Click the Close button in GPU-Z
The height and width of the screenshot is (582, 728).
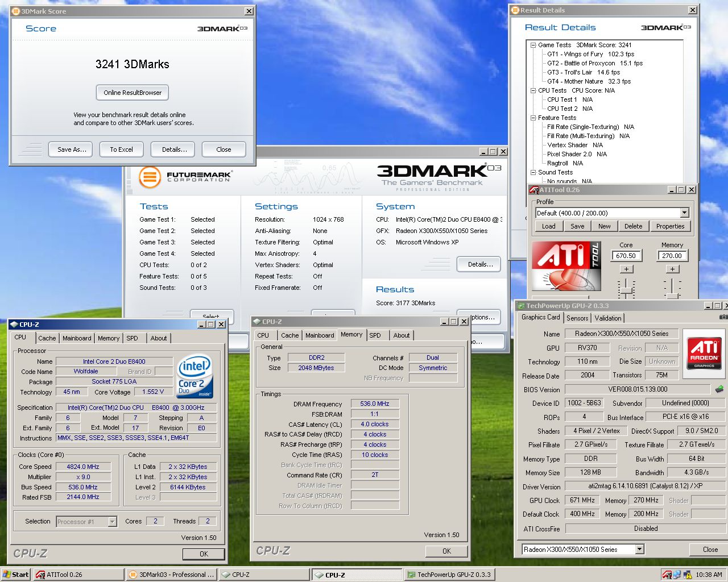coord(710,550)
